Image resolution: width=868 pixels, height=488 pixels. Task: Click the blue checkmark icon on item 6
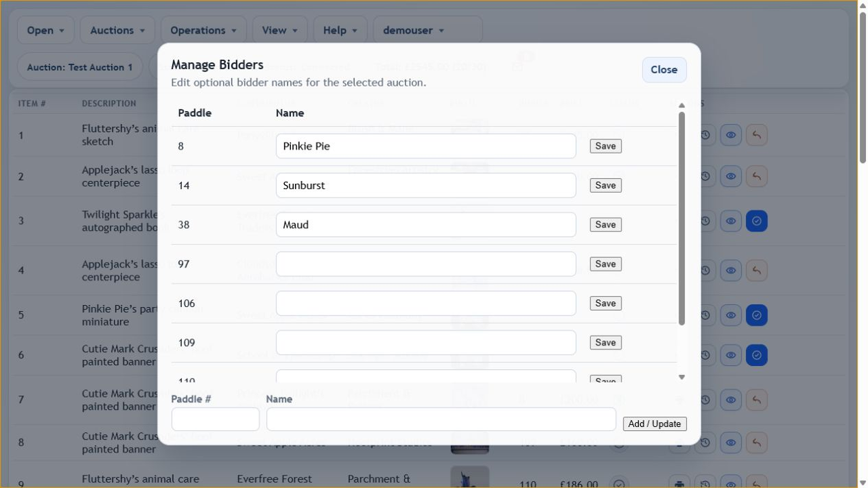pyautogui.click(x=757, y=355)
